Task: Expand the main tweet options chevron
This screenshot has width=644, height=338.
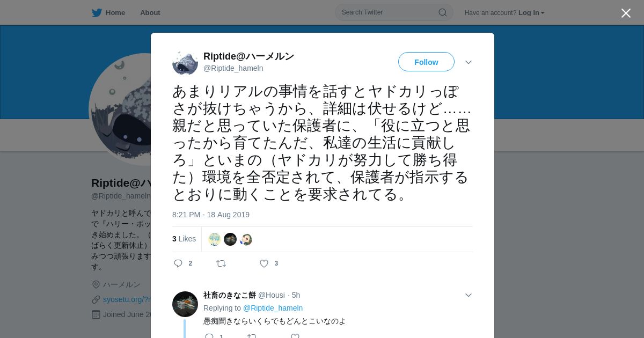Action: click(469, 62)
